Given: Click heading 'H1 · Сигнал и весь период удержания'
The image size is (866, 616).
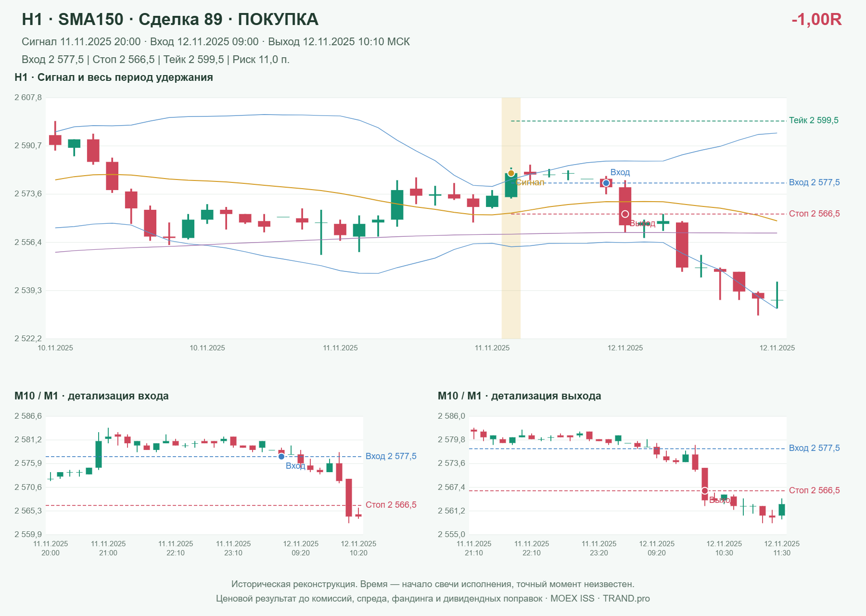Looking at the screenshot, I should pos(114,77).
